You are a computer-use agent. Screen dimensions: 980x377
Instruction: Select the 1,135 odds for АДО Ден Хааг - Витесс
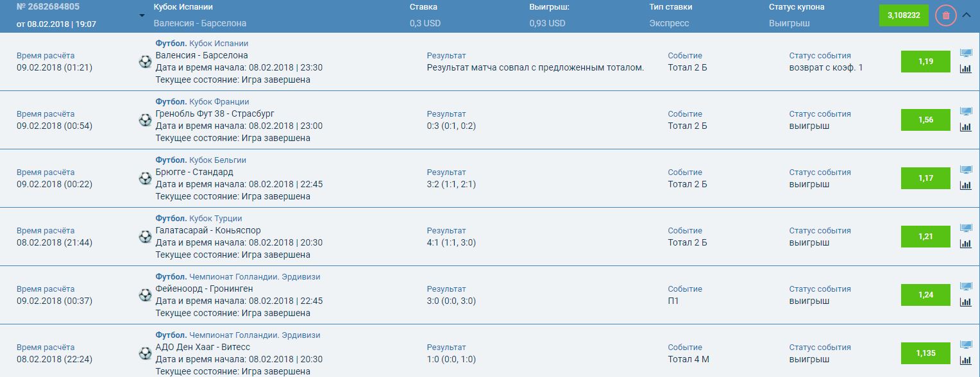click(x=925, y=353)
